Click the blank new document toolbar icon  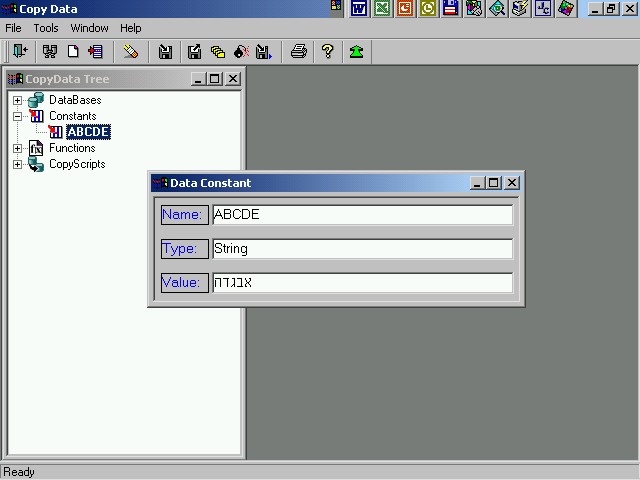pyautogui.click(x=73, y=52)
